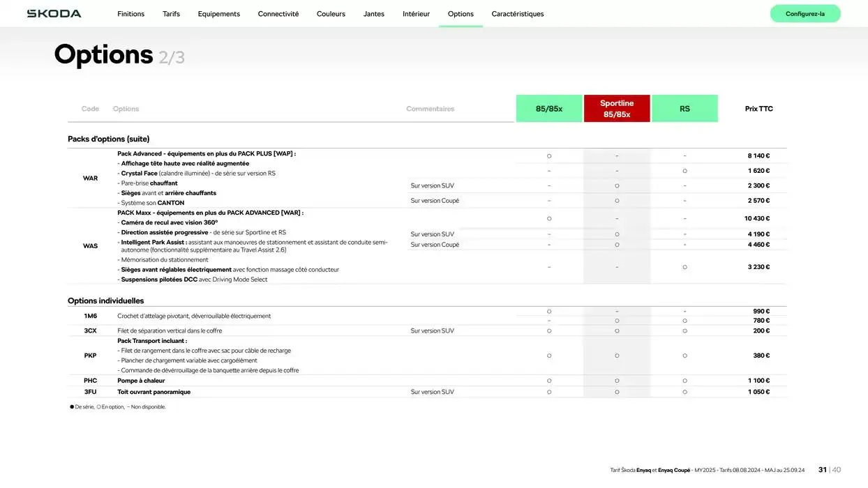Navigate to the Tarifs section

click(x=171, y=12)
